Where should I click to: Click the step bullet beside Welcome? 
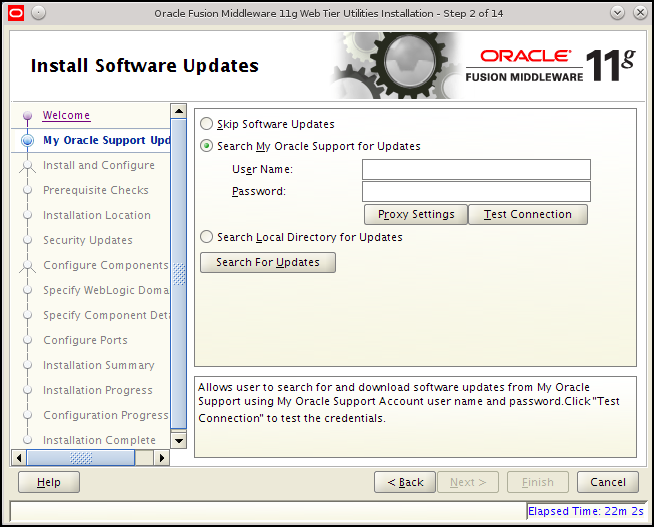28,115
